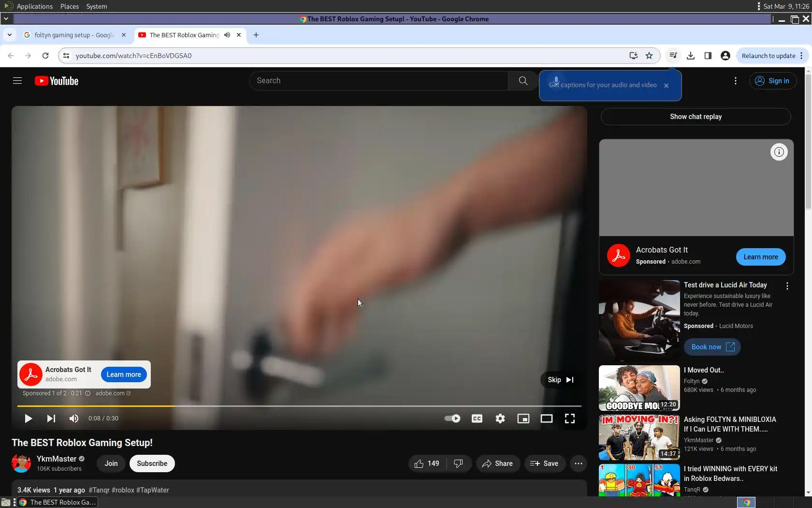The image size is (812, 508).
Task: Enter full screen mode
Action: pos(570,418)
